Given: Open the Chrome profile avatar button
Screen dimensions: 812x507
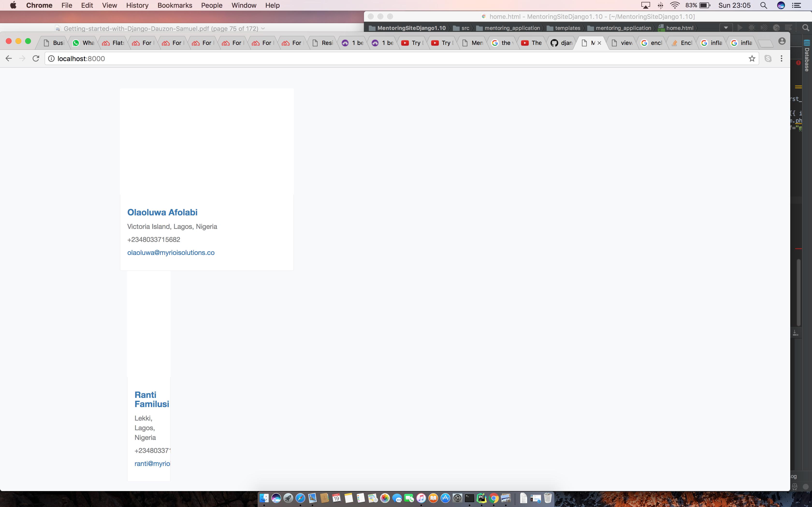Looking at the screenshot, I should [782, 41].
